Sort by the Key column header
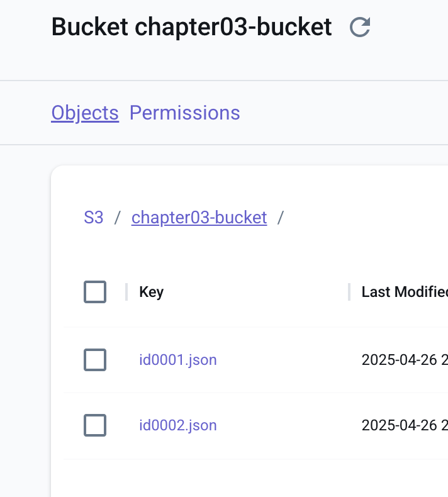Image resolution: width=448 pixels, height=497 pixels. pos(152,293)
